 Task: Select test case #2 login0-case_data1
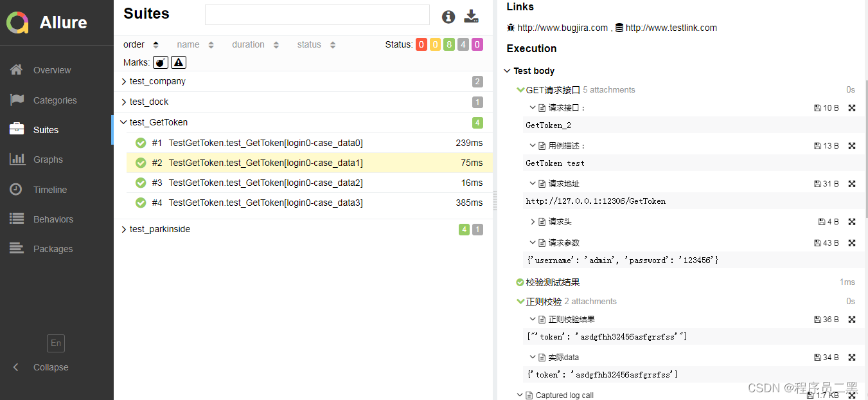point(310,163)
